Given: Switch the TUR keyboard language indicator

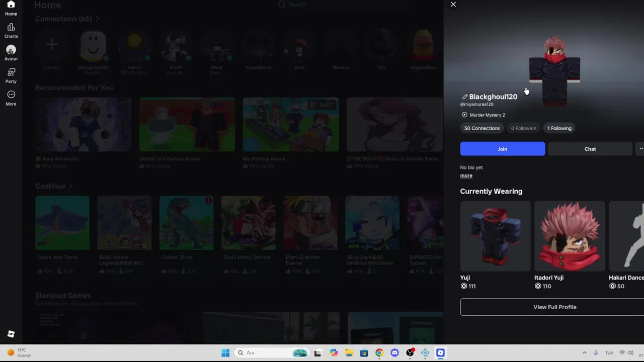Looking at the screenshot, I should [x=609, y=353].
